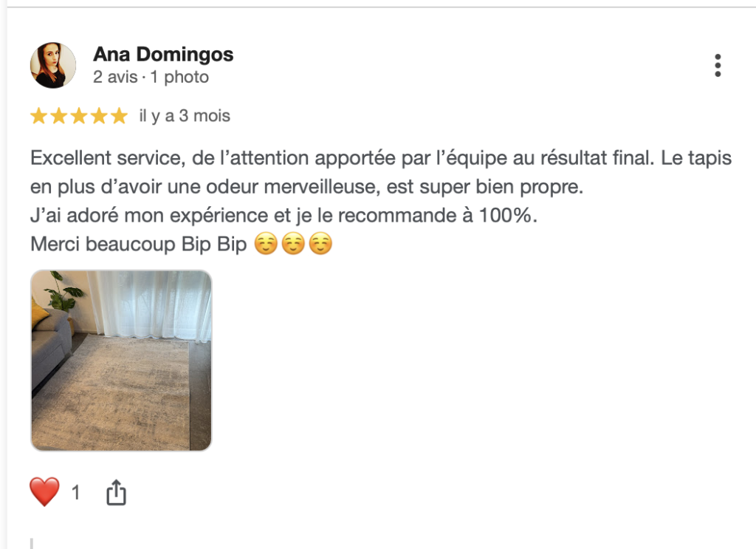Click the like count number next to heart

[x=75, y=493]
